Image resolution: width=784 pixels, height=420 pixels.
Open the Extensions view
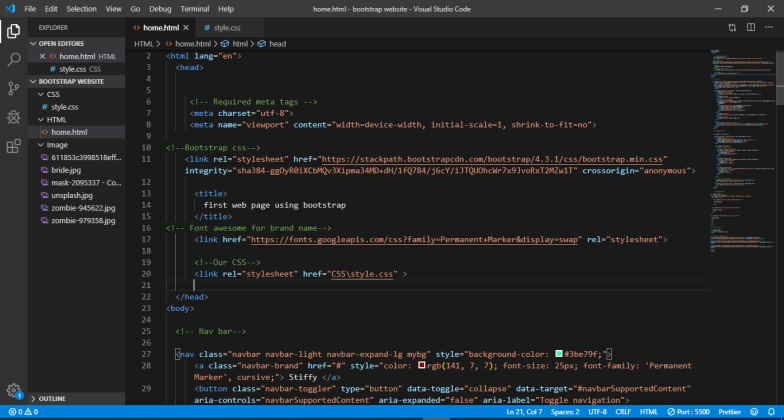tap(14, 146)
